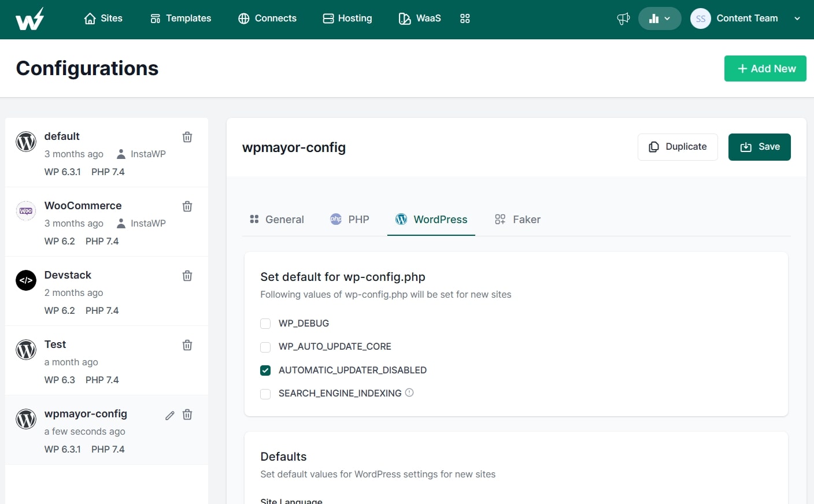Click the WP 6.3.1 version of default config
The width and height of the screenshot is (814, 504).
(62, 172)
